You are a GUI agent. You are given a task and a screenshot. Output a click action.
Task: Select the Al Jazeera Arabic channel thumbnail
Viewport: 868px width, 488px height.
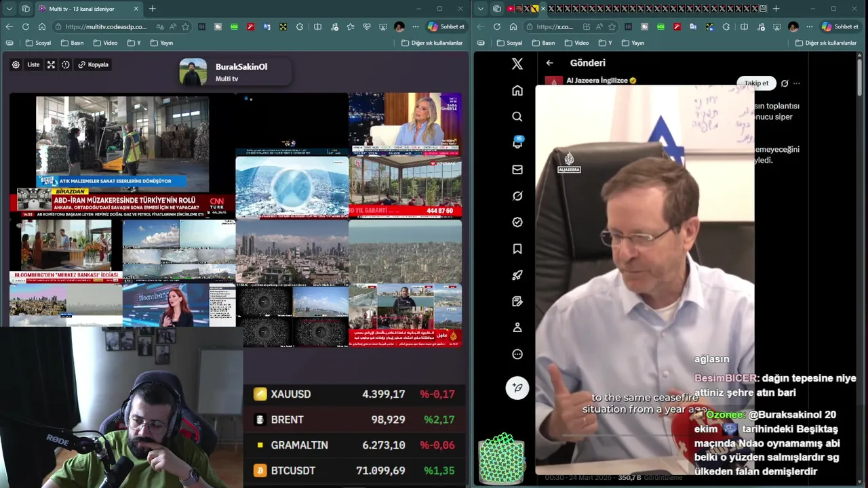[405, 315]
